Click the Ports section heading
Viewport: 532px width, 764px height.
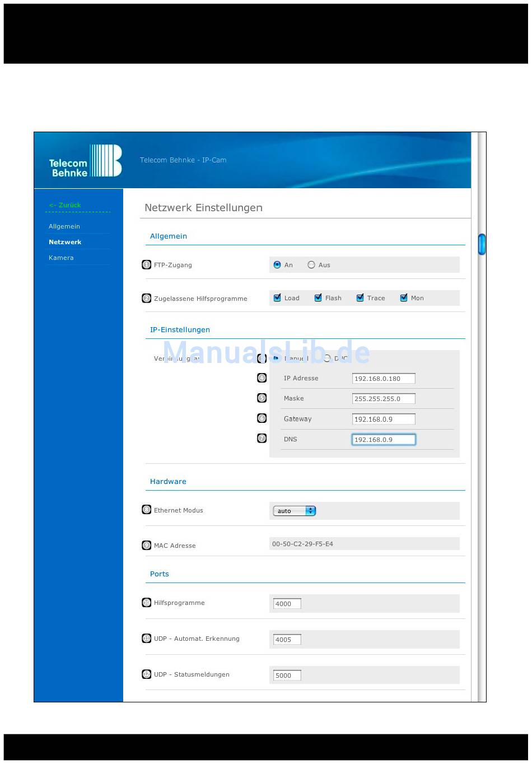(159, 574)
